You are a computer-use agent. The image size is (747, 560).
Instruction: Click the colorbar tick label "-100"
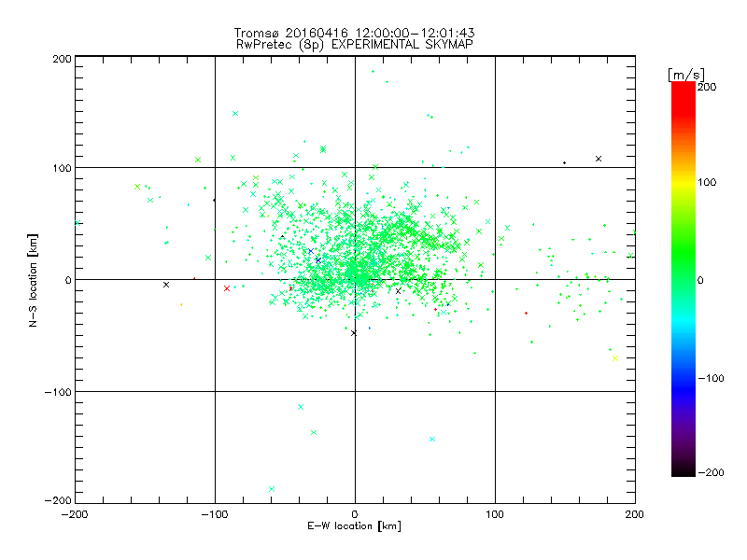(x=711, y=378)
